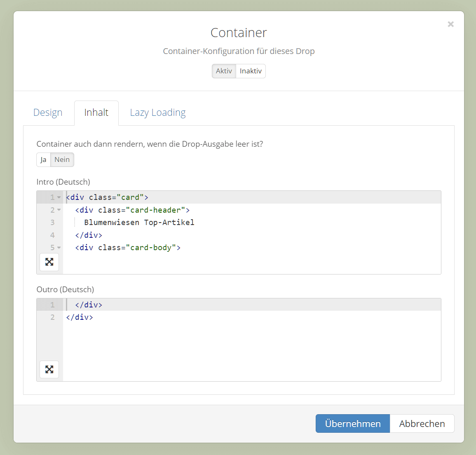This screenshot has height=455, width=476.
Task: Collapse code fold on Intro line 2
Action: pyautogui.click(x=59, y=210)
